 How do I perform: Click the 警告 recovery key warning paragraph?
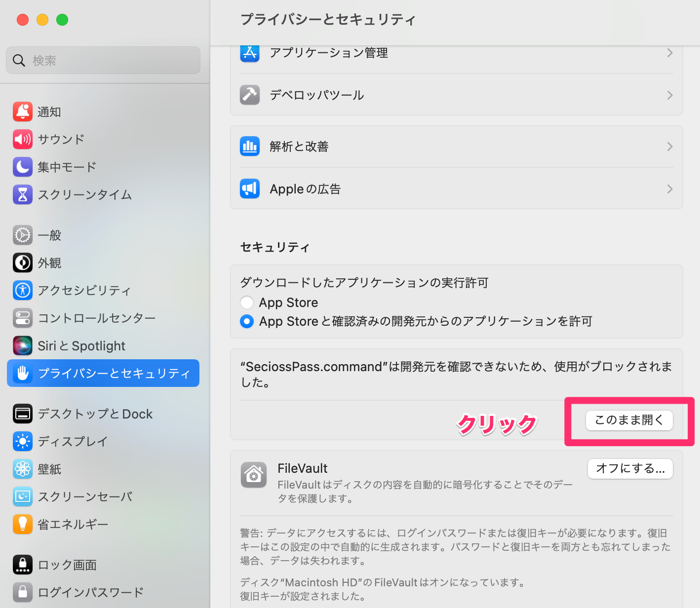click(x=456, y=547)
